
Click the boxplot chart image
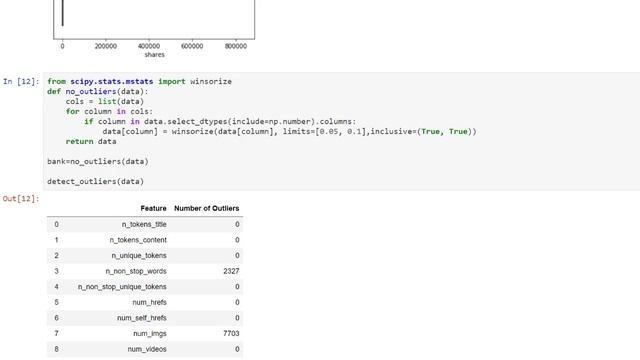pos(154,29)
